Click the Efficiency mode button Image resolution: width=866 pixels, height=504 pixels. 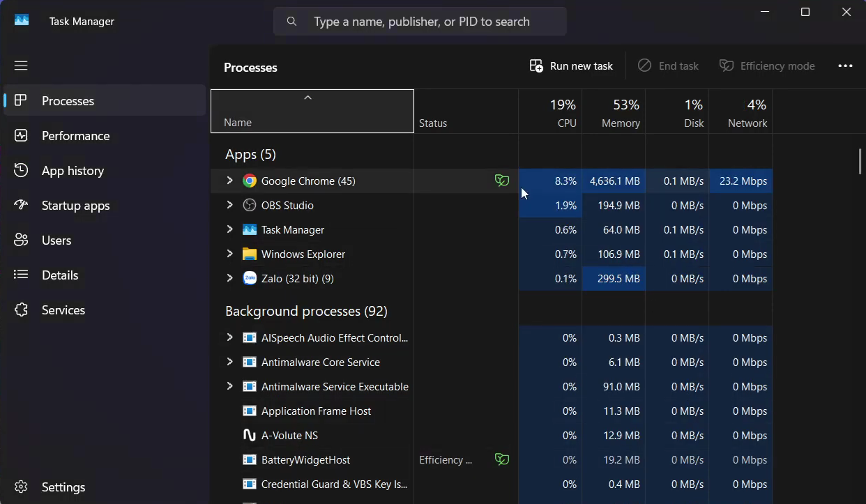767,66
